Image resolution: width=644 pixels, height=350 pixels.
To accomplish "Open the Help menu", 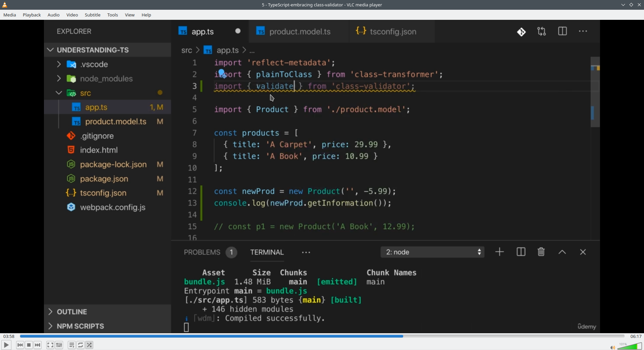I will 146,15.
